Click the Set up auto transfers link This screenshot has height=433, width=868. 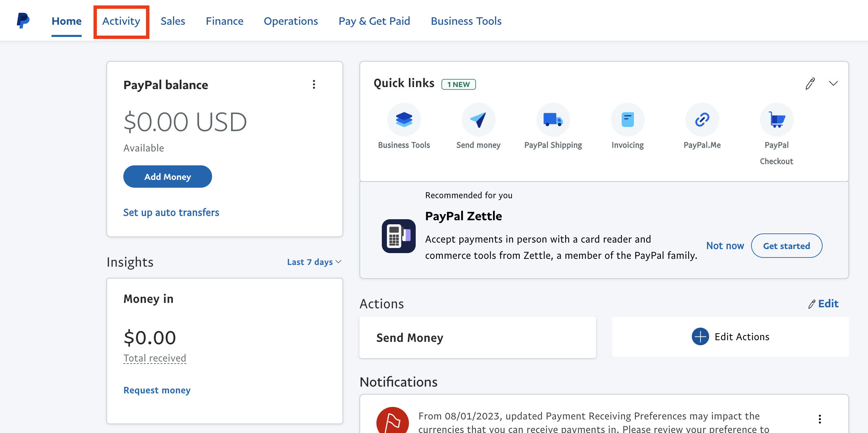point(171,212)
